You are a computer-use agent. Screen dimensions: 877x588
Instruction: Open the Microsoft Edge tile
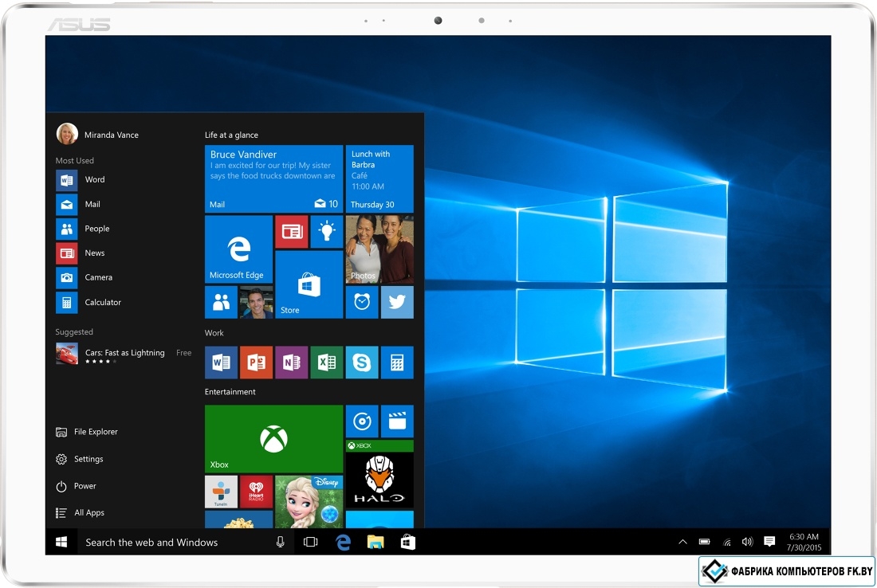[x=239, y=249]
